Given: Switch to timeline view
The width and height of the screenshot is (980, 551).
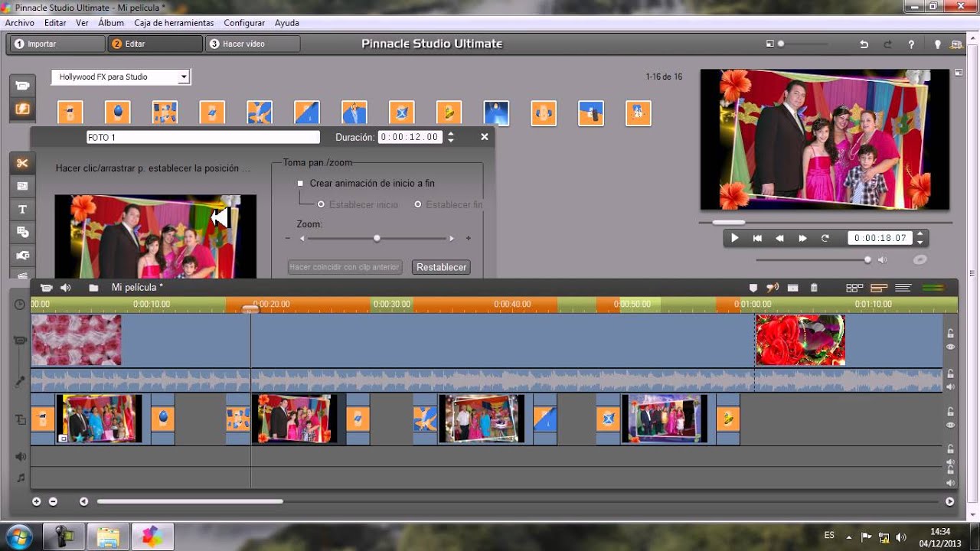Looking at the screenshot, I should [x=879, y=288].
